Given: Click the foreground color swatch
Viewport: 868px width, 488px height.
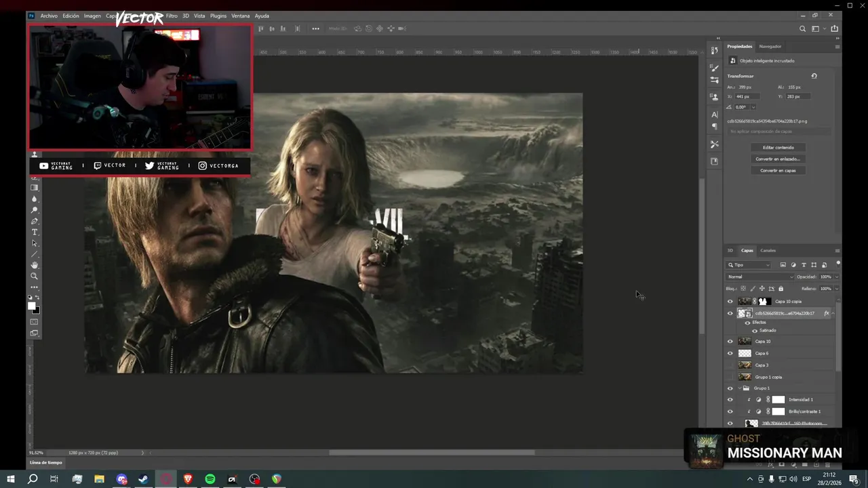Looking at the screenshot, I should [31, 306].
